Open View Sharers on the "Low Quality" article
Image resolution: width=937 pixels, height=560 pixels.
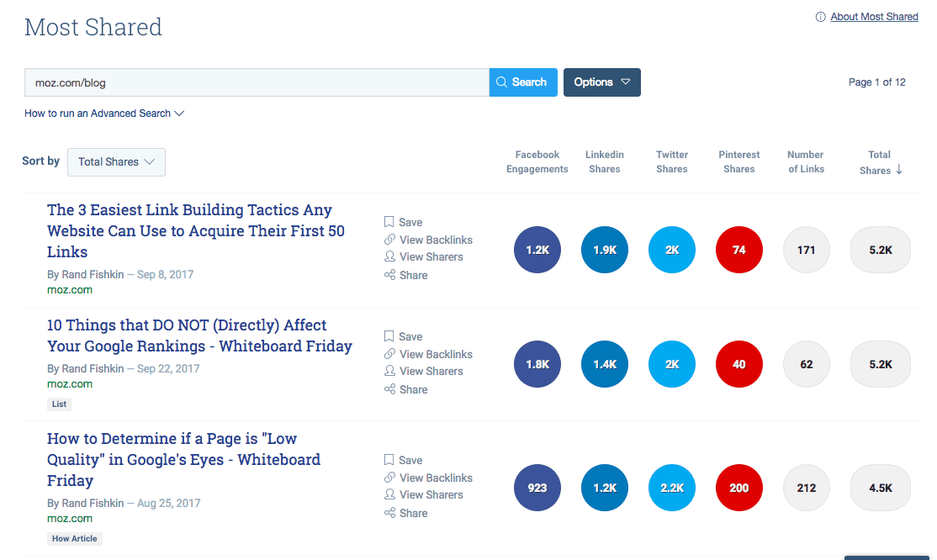424,494
